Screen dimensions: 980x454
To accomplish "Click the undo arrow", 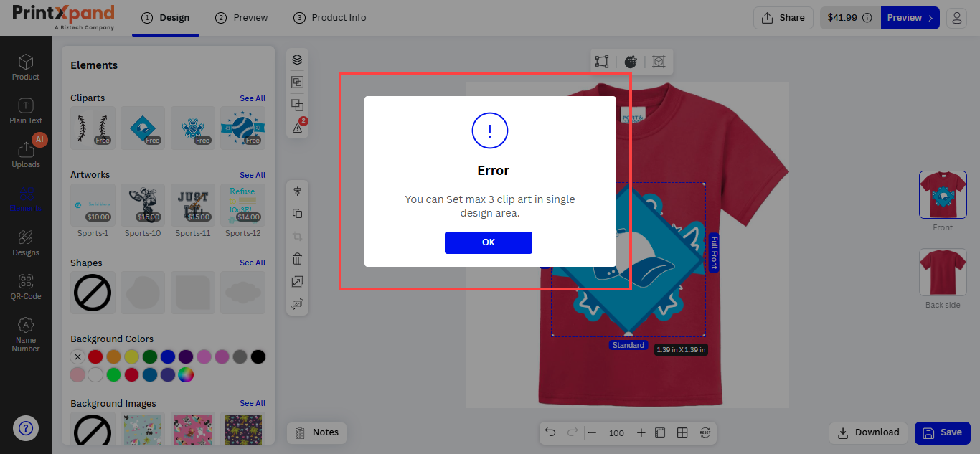I will tap(550, 432).
